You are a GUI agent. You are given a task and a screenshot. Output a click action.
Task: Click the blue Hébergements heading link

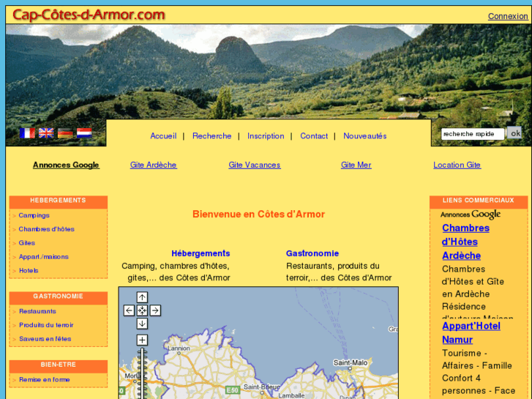point(201,253)
